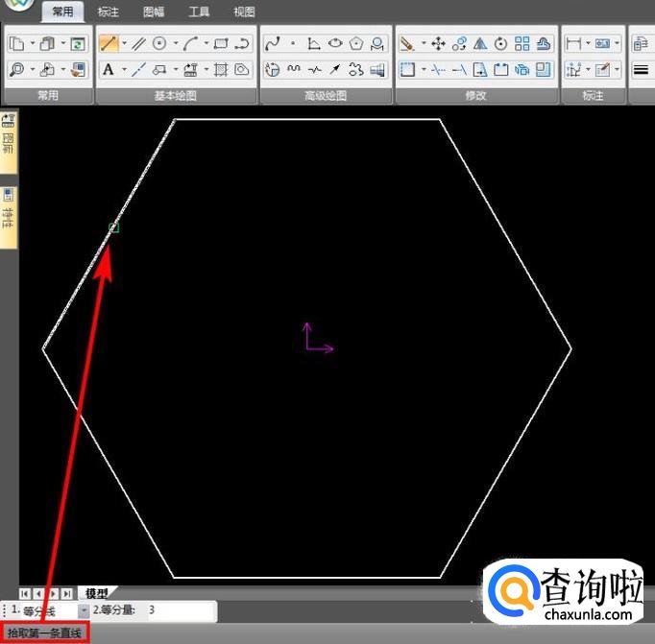Image resolution: width=655 pixels, height=644 pixels.
Task: Click the 高级绘图 group label
Action: 326,96
